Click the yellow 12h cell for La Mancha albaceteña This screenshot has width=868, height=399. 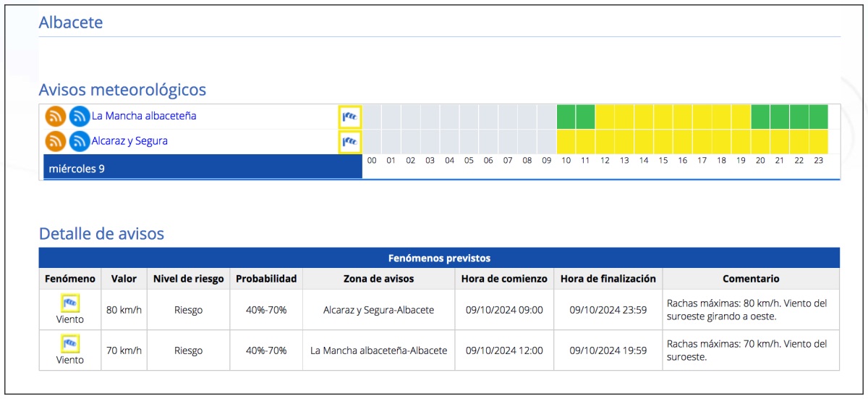(605, 116)
